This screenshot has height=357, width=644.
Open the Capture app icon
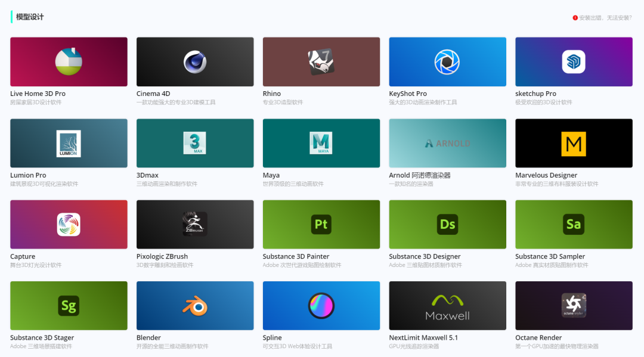[69, 224]
